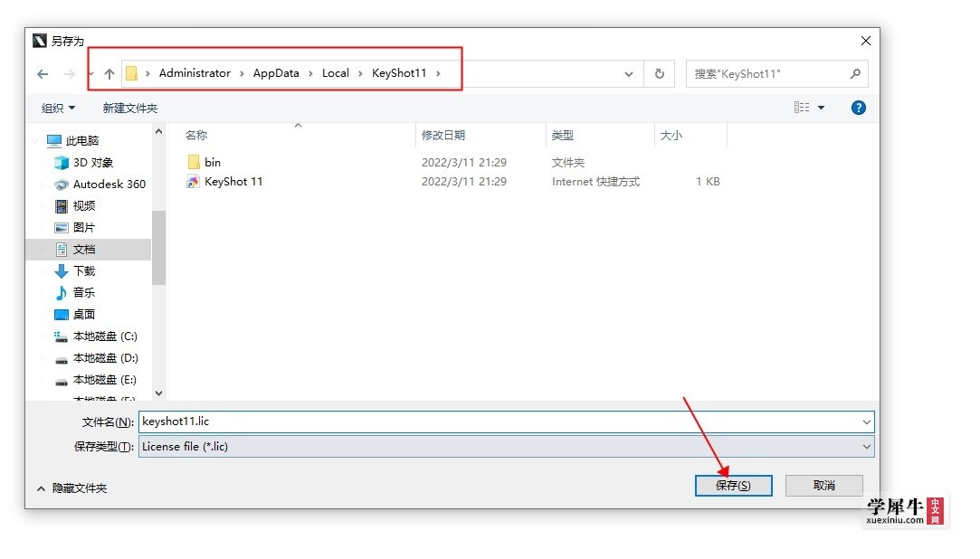Viewport: 980px width, 559px height.
Task: Select 此电脑 in navigation tree
Action: pos(82,141)
